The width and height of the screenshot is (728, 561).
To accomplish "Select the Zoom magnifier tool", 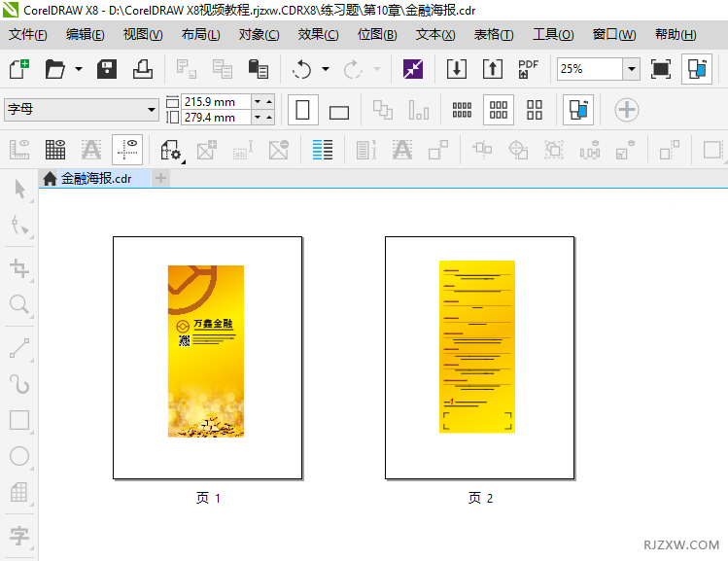I will click(18, 305).
